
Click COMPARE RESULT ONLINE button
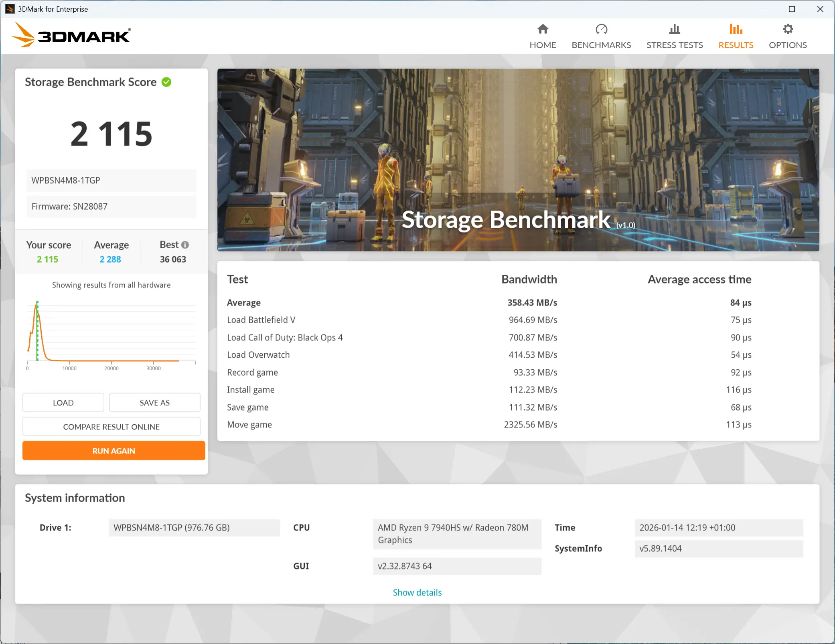pos(111,427)
